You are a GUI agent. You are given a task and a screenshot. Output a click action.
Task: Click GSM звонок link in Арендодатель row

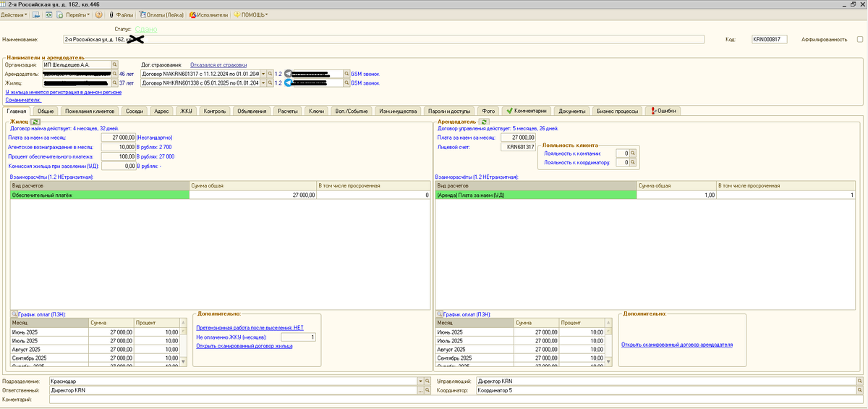click(x=365, y=74)
